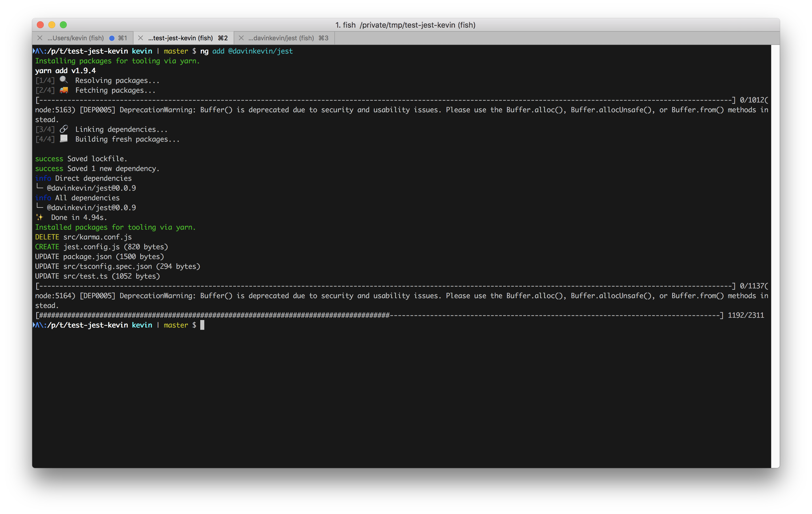Switch to the Users/kevin fish tab
Viewport: 812px width, 514px height.
pyautogui.click(x=76, y=38)
